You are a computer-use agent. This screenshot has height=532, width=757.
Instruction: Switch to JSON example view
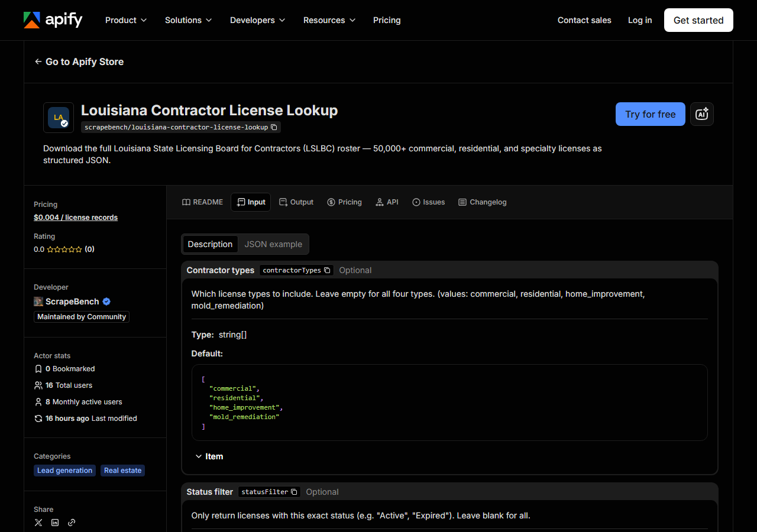(x=273, y=244)
